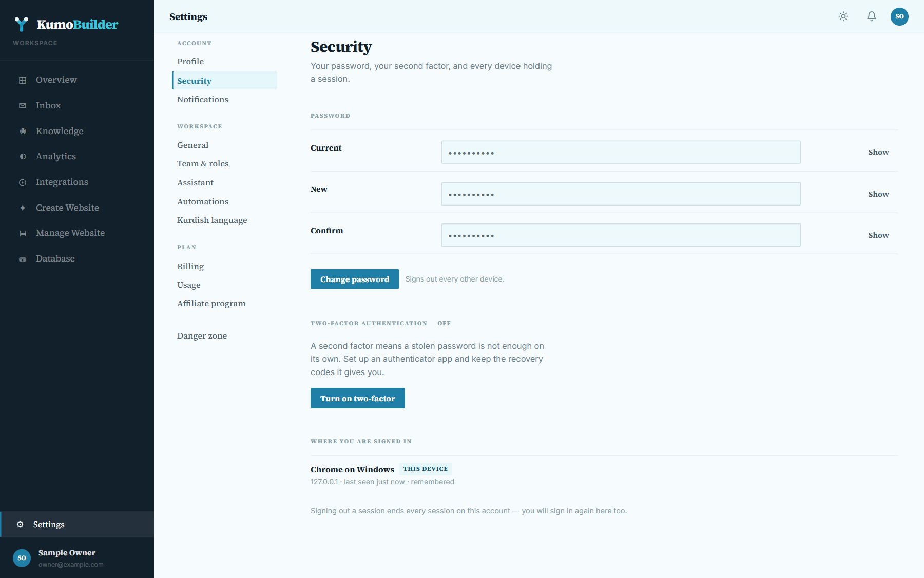Open Integrations page
924x578 pixels.
tap(77, 182)
